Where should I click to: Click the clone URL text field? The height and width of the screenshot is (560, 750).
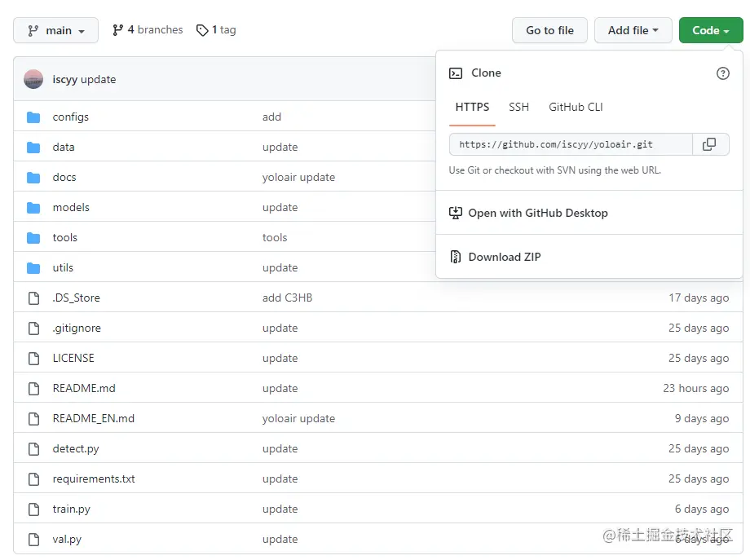[x=571, y=144]
